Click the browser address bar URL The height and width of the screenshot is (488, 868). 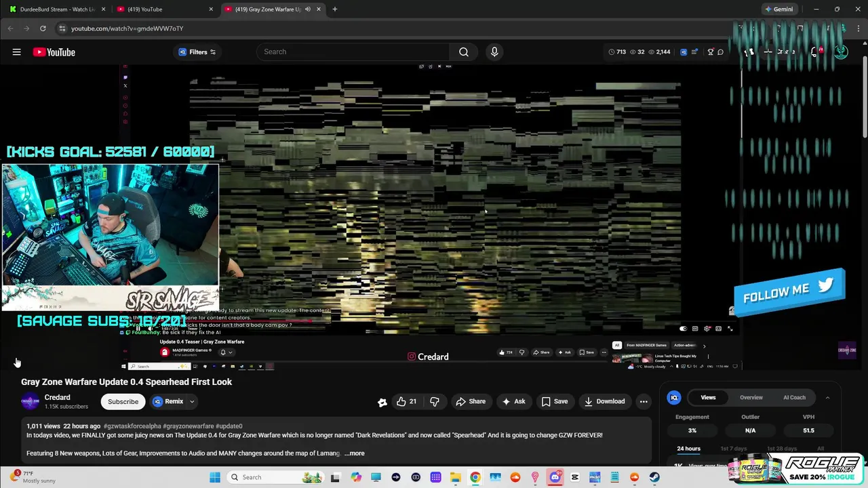click(x=127, y=28)
